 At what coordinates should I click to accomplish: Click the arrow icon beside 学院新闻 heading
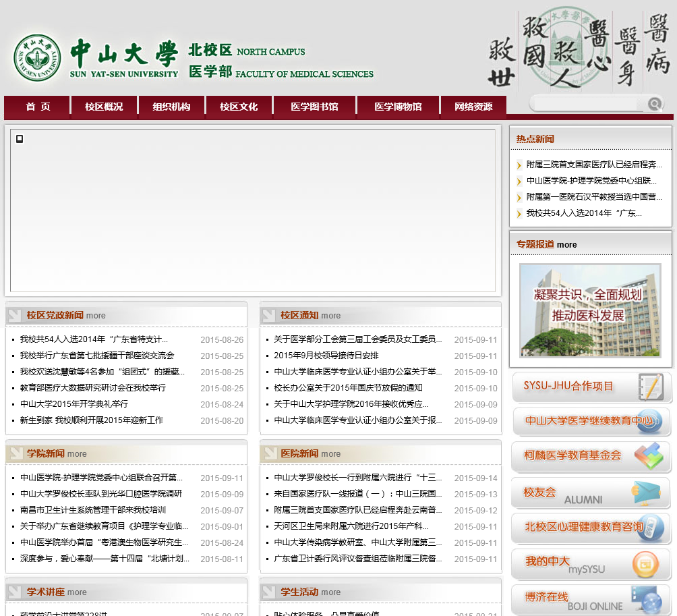click(16, 453)
